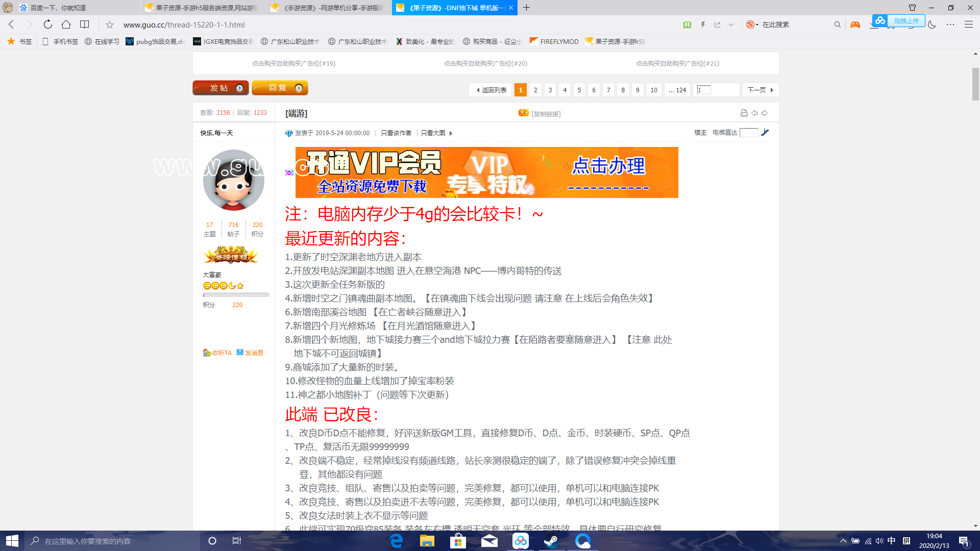980x551 pixels.
Task: Open the game controller icon in toolbar
Action: point(855,24)
